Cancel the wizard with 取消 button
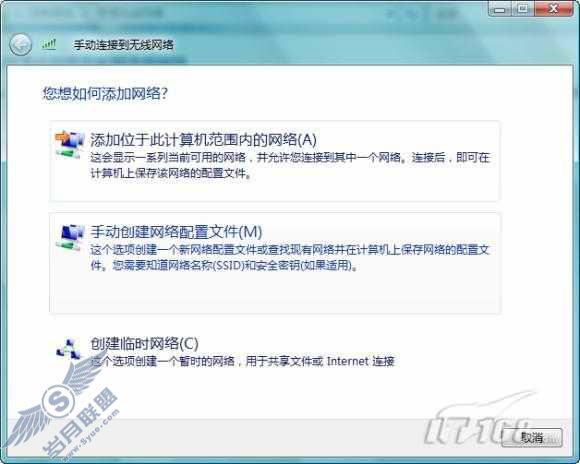 532,438
